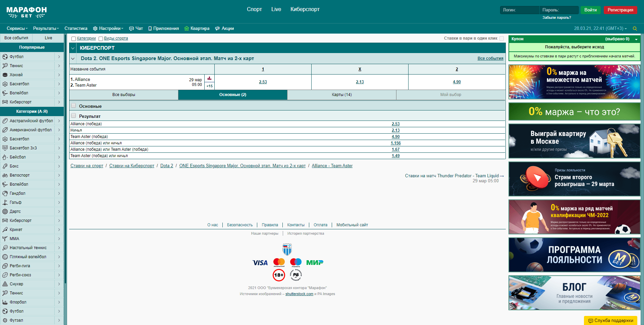
Task: Collapse the КИБЕРСПОРТ section chevron
Action: pyautogui.click(x=73, y=48)
